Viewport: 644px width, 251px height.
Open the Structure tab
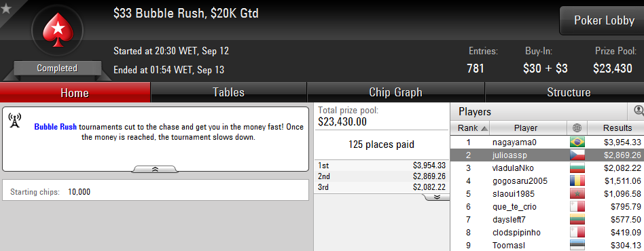tap(569, 92)
